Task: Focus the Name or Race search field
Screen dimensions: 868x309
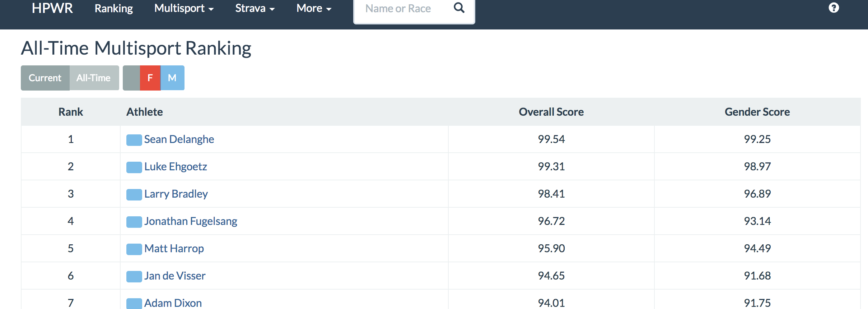Action: (x=402, y=9)
